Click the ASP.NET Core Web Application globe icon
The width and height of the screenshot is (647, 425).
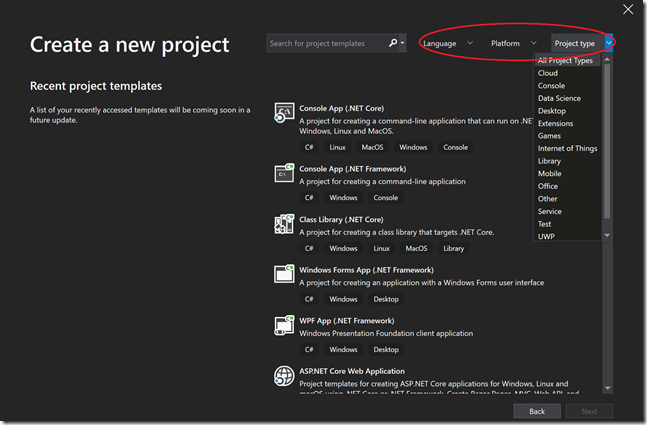click(x=284, y=376)
